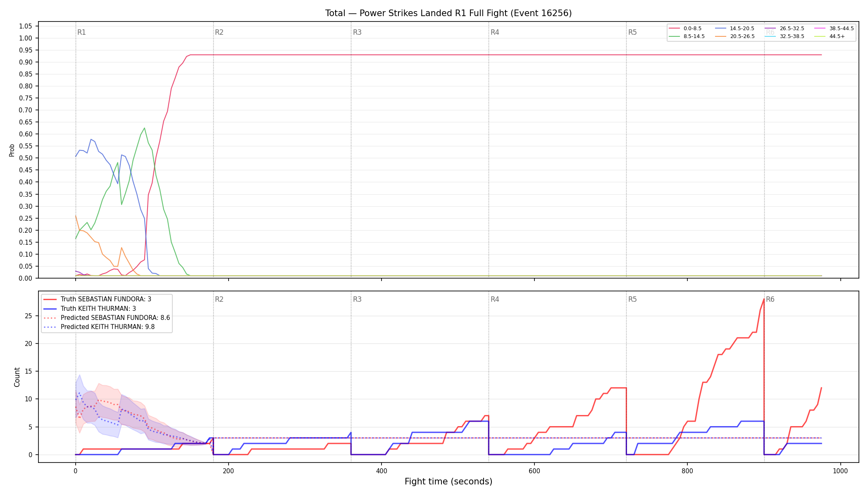Click the purple line swatch beside '26.5-32.5'
The height and width of the screenshot is (496, 868).
coord(770,29)
